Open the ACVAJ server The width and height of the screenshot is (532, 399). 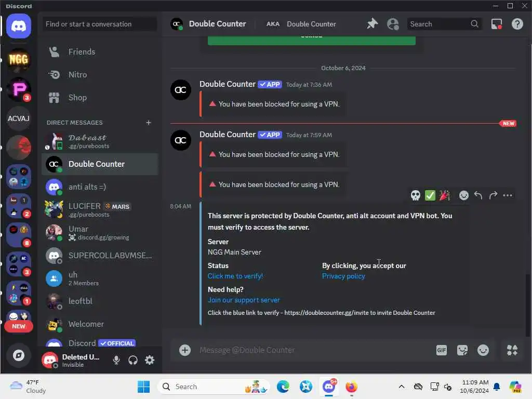pos(19,118)
